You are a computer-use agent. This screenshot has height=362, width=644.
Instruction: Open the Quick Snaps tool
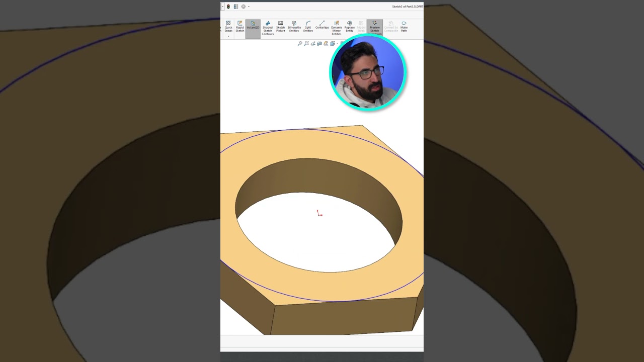[228, 27]
